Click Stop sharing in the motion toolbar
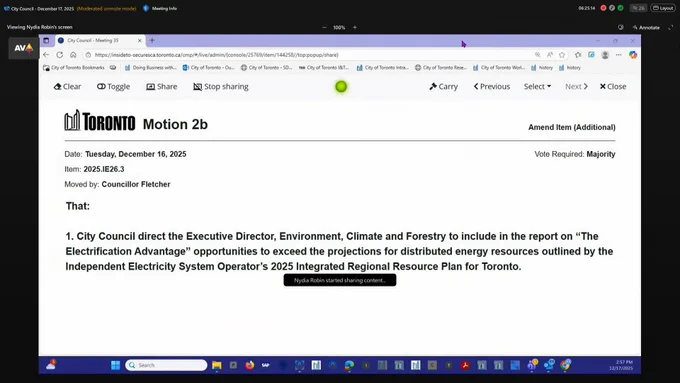 point(221,86)
